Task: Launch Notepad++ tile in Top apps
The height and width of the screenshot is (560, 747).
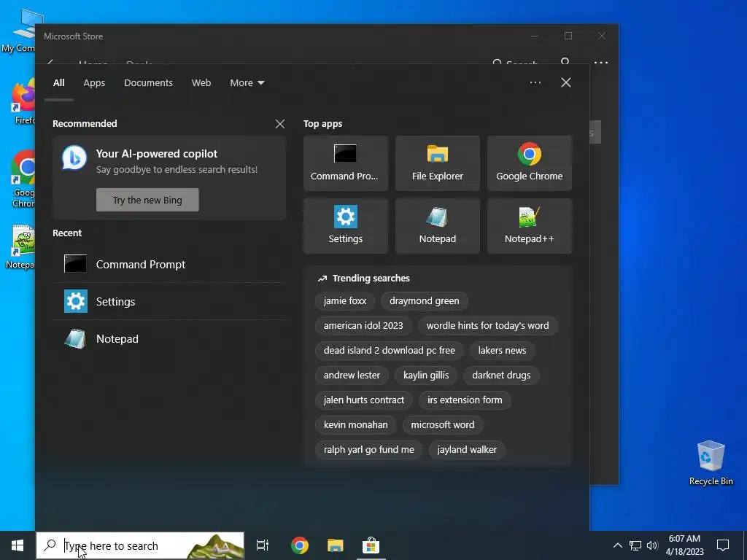Action: click(530, 226)
